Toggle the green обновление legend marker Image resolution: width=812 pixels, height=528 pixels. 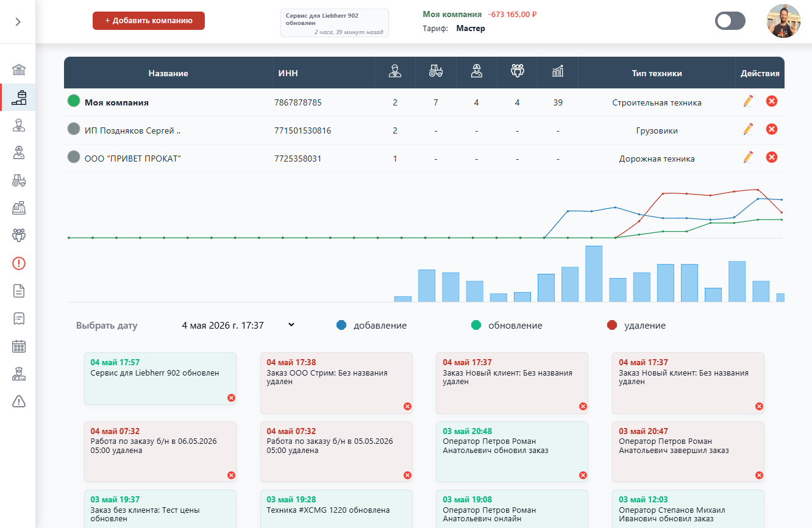point(476,326)
